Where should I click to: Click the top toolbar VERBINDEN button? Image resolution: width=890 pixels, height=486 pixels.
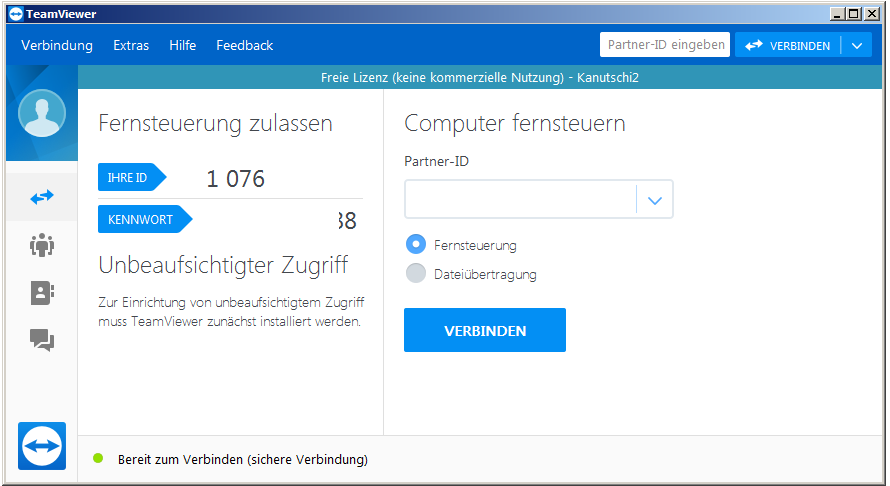click(788, 46)
